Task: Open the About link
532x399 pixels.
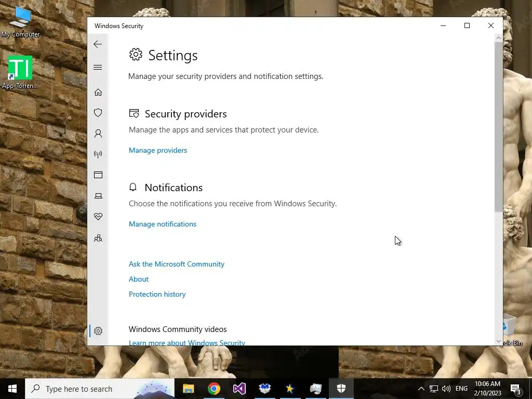Action: pos(138,279)
